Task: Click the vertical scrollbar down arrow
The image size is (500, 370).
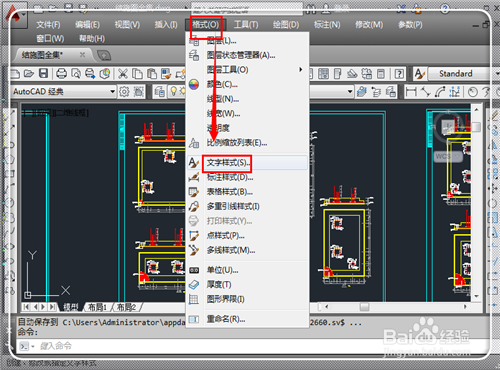Action: pos(476,296)
